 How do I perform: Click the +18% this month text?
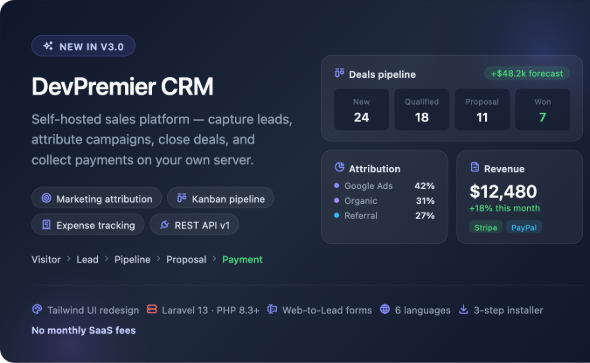505,208
